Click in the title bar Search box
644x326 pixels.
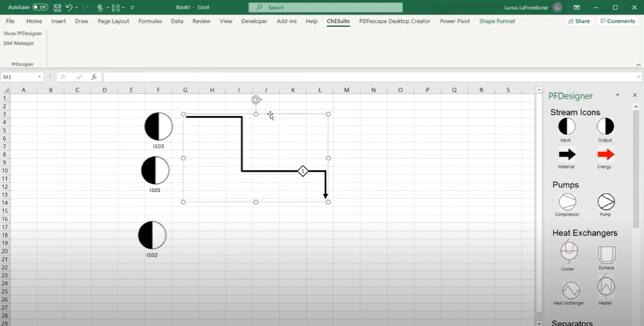tap(325, 7)
